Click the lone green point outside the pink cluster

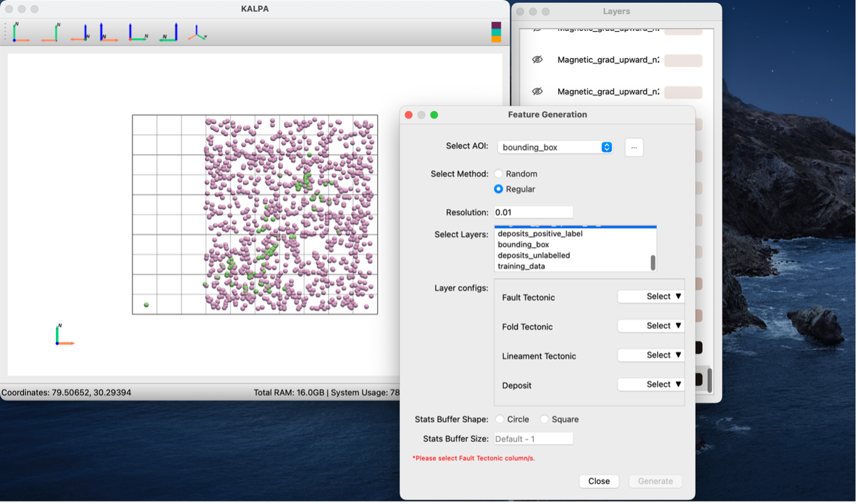(147, 305)
